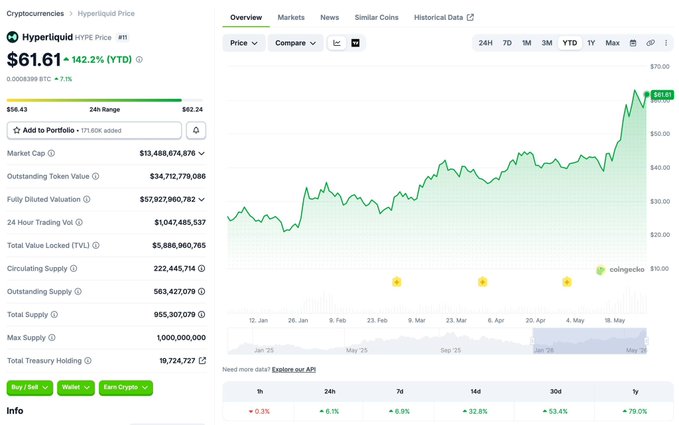Show Outstanding Token Value info icon
This screenshot has width=679, height=425.
95,176
